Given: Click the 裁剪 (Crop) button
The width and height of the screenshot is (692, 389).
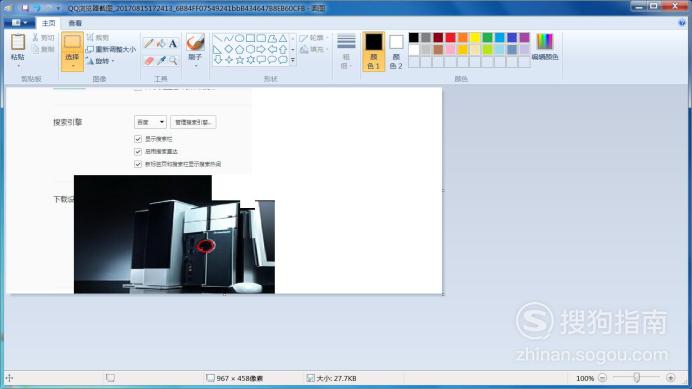Looking at the screenshot, I should [98, 38].
